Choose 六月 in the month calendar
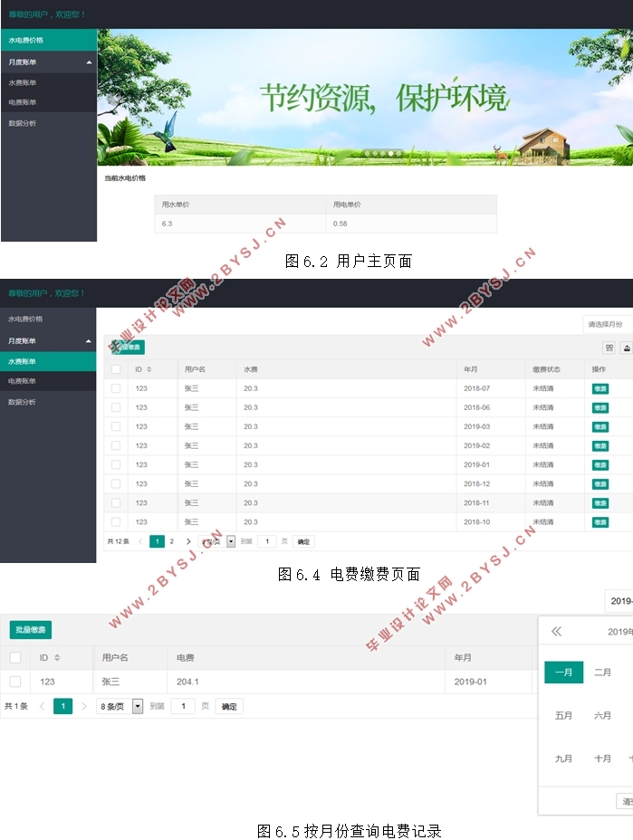The height and width of the screenshot is (840, 633). pos(602,715)
